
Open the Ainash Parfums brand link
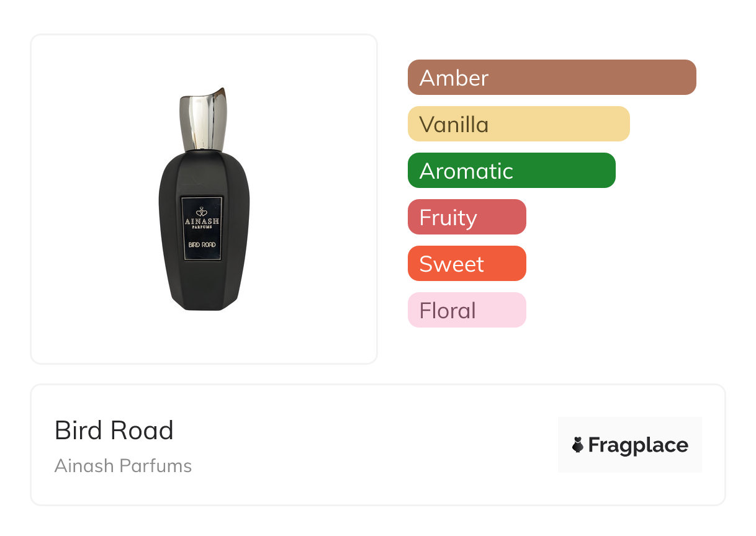[x=123, y=466]
